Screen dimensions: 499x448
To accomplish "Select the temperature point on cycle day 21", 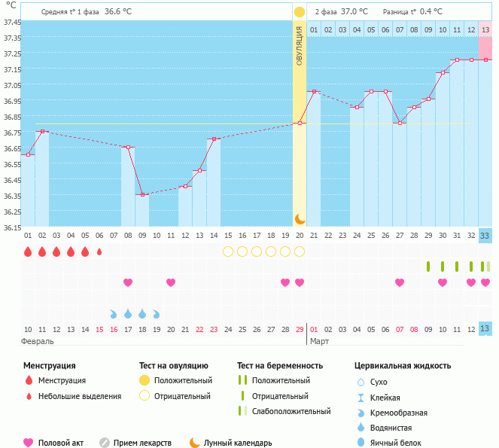I will coord(314,92).
